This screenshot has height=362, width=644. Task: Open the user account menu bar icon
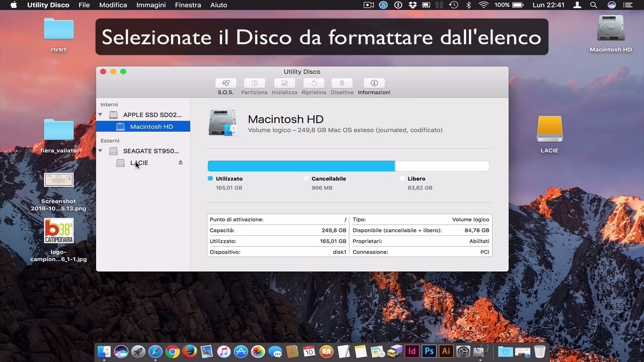[x=578, y=5]
